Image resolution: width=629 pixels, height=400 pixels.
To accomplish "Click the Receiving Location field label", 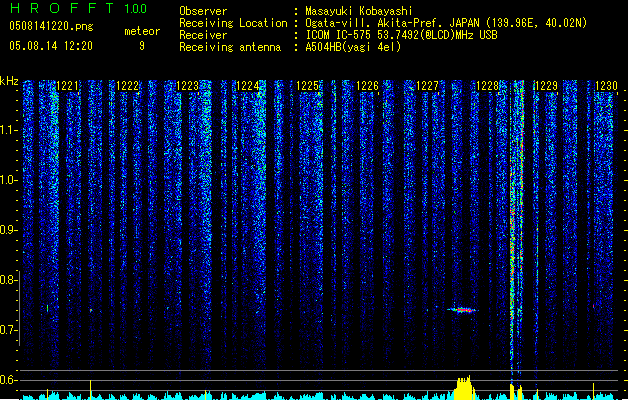I will point(233,23).
